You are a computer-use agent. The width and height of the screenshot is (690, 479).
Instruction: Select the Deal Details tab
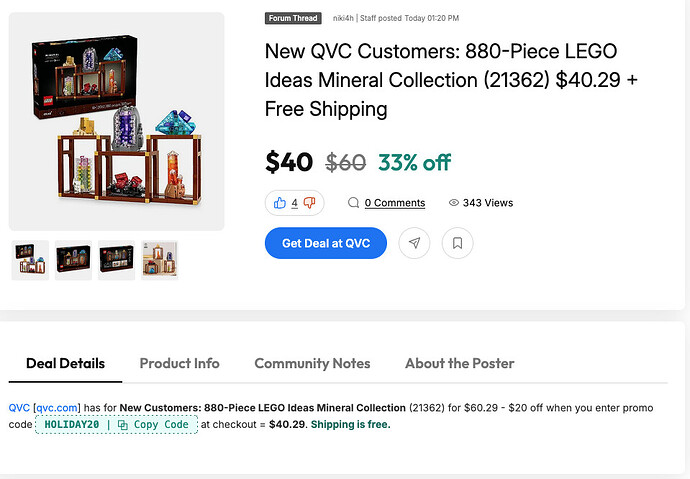(x=65, y=363)
